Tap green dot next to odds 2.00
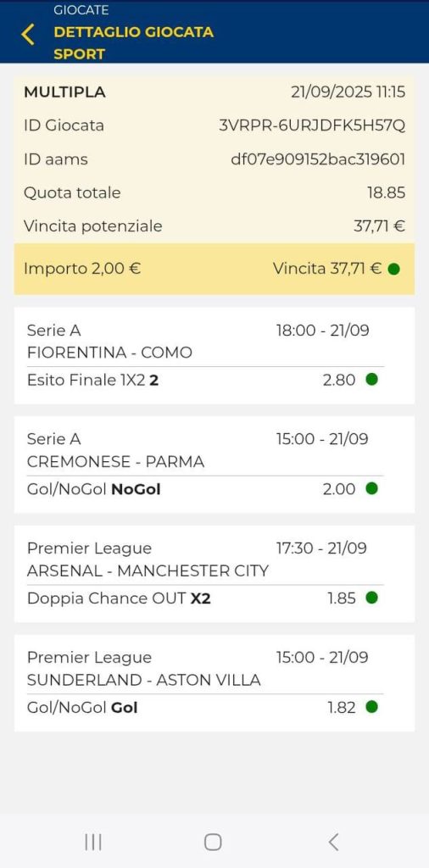The width and height of the screenshot is (429, 868). pyautogui.click(x=372, y=488)
